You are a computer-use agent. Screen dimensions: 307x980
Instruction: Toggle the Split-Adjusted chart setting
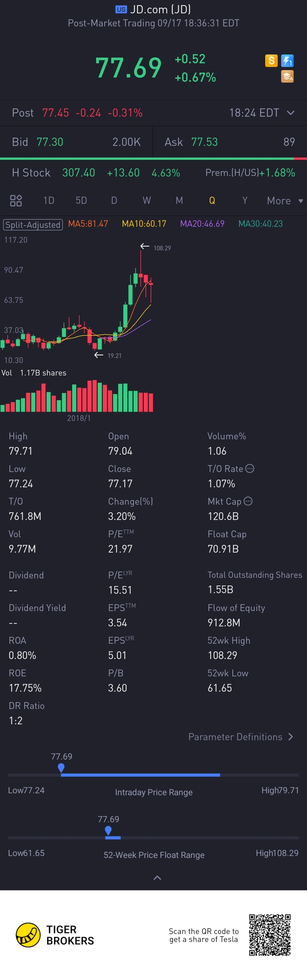tap(33, 225)
